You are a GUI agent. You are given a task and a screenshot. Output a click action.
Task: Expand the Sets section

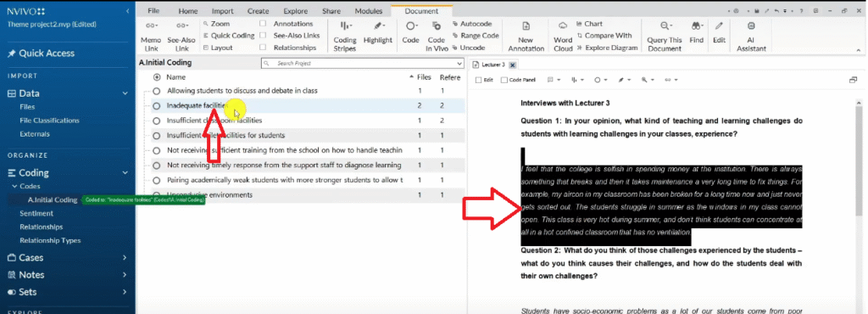coord(125,292)
